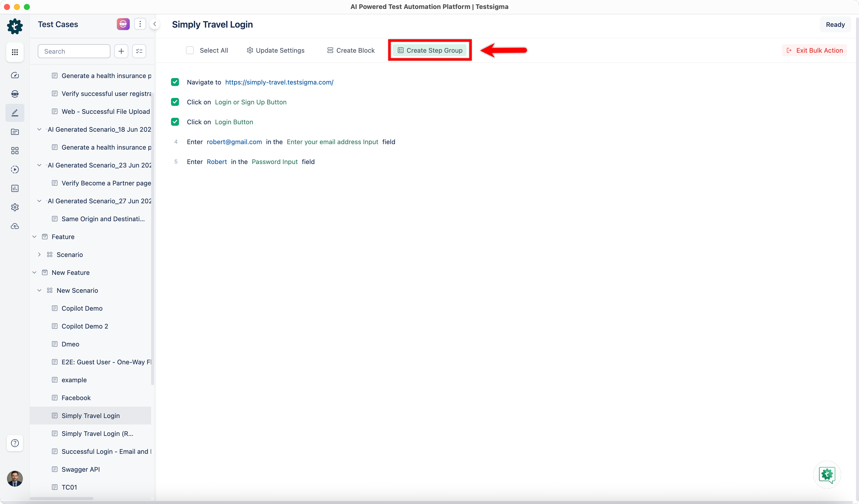
Task: Collapse the test cases side panel
Action: [x=155, y=24]
